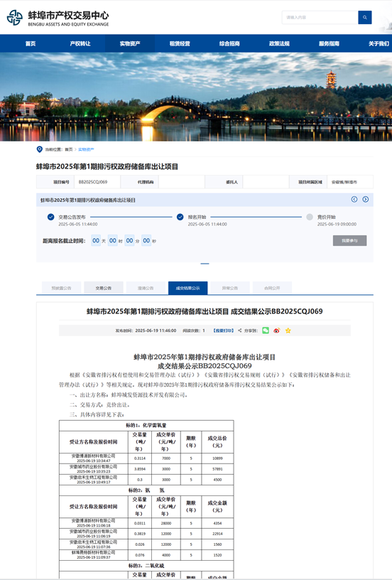Image resolution: width=392 pixels, height=580 pixels.
Task: Select the 成交结果公示 tab
Action: pos(187,288)
